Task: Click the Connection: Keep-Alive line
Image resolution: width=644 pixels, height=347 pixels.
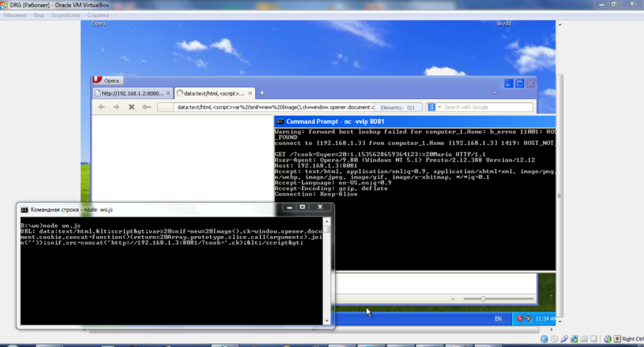Action: click(316, 194)
